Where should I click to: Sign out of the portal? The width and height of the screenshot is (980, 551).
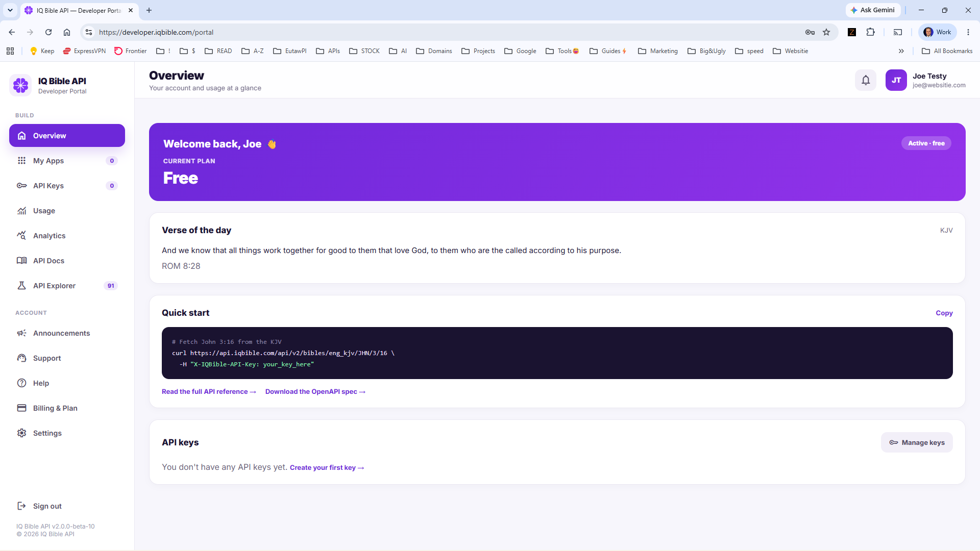click(x=67, y=506)
